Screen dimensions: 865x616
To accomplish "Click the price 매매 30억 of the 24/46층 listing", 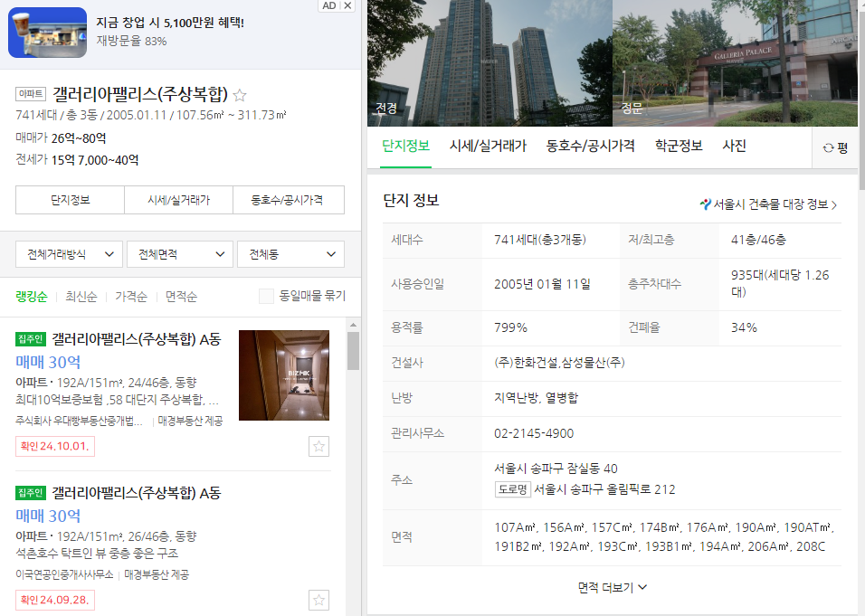I will tap(48, 363).
